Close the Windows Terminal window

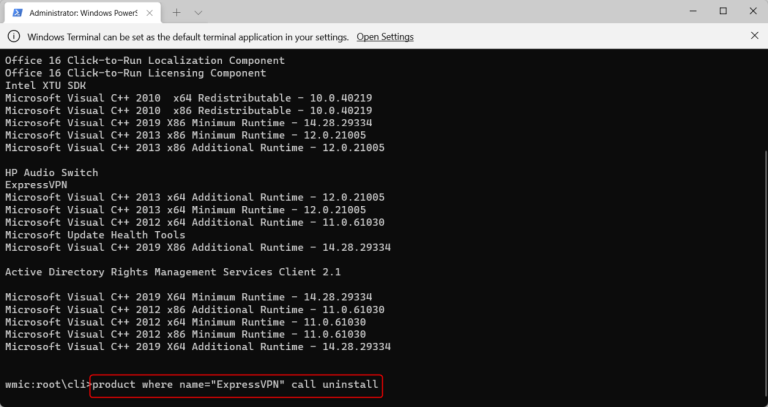(x=753, y=11)
